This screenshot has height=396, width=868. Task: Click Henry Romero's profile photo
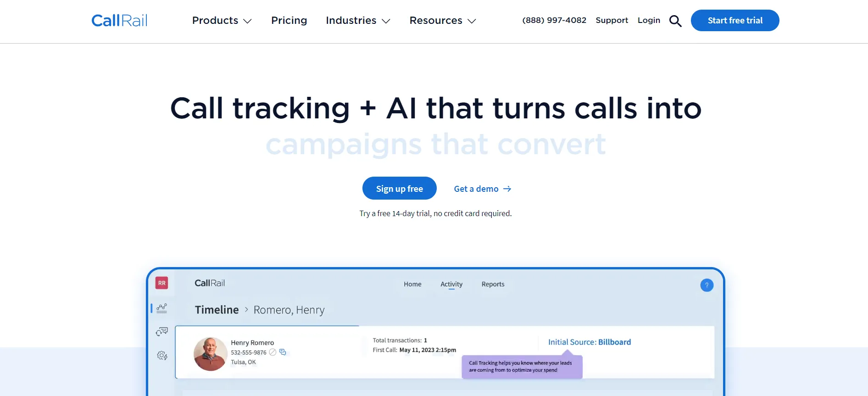point(210,354)
